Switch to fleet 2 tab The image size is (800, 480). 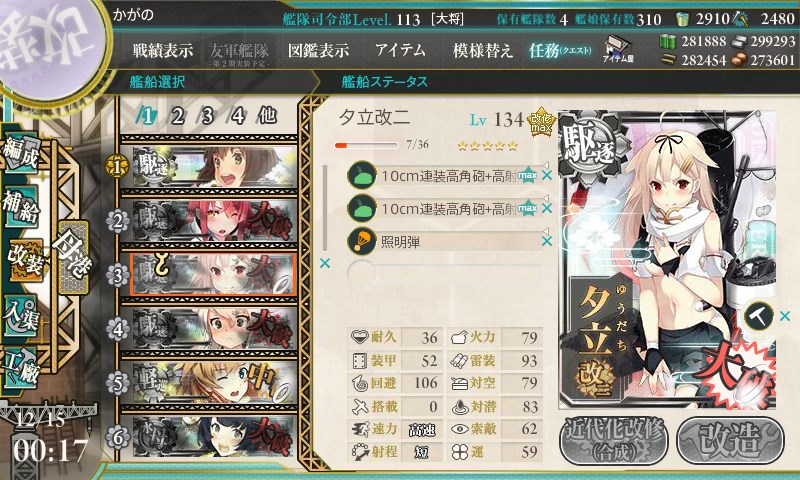(x=178, y=117)
